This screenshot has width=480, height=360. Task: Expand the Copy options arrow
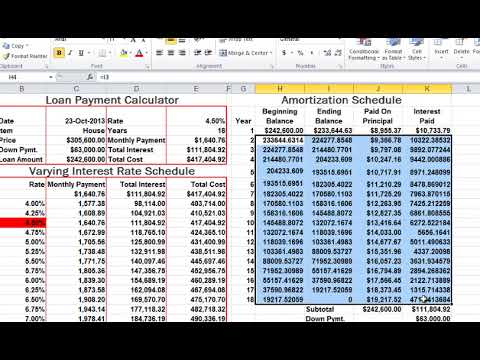27,46
